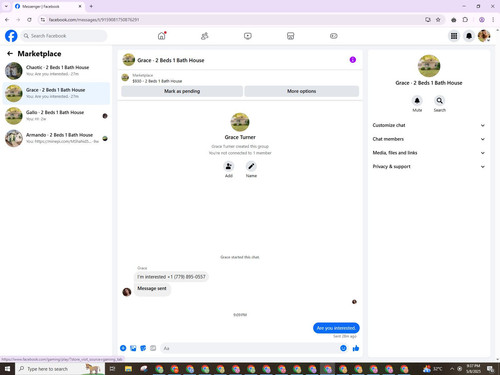Screen dimensions: 500x375
Task: Toggle the conversation information icon
Action: click(x=353, y=60)
